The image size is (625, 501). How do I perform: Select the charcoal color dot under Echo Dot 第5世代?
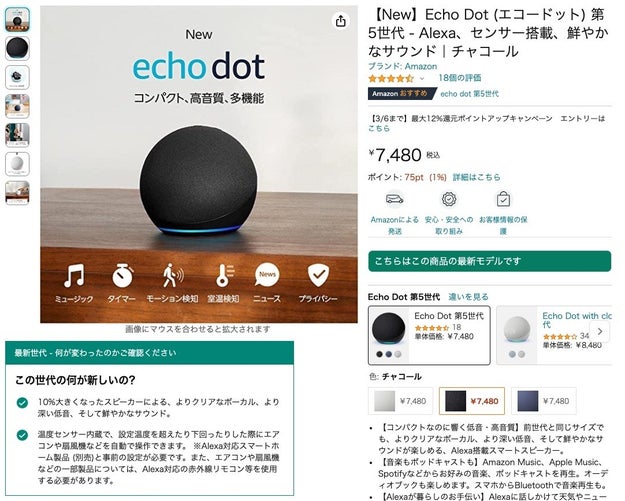[379, 354]
